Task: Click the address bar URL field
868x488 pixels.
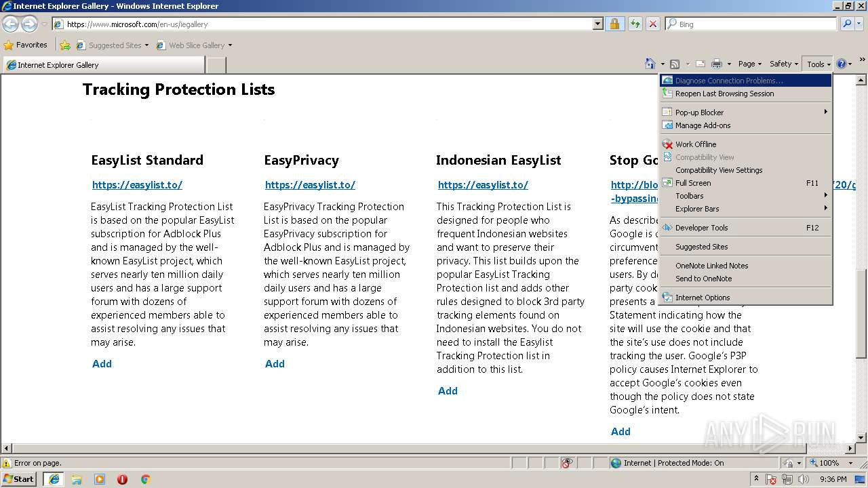Action: pyautogui.click(x=322, y=24)
